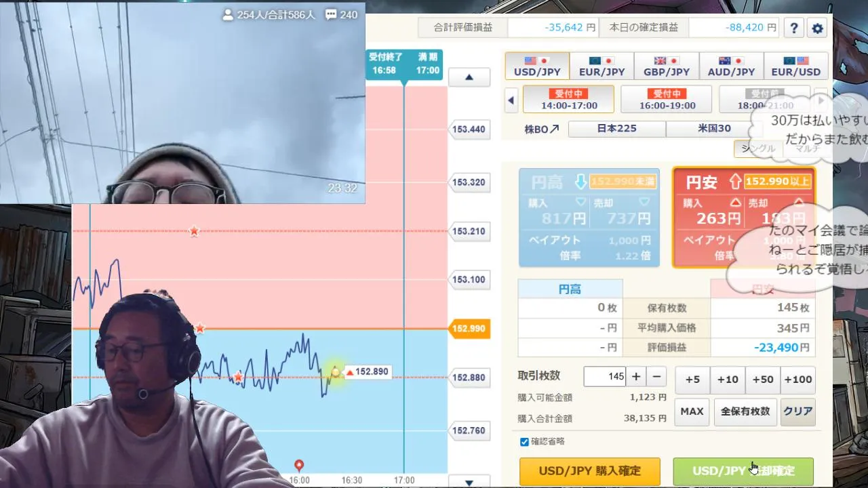Click the current price marker 152.890
Image resolution: width=868 pixels, height=488 pixels.
[367, 371]
